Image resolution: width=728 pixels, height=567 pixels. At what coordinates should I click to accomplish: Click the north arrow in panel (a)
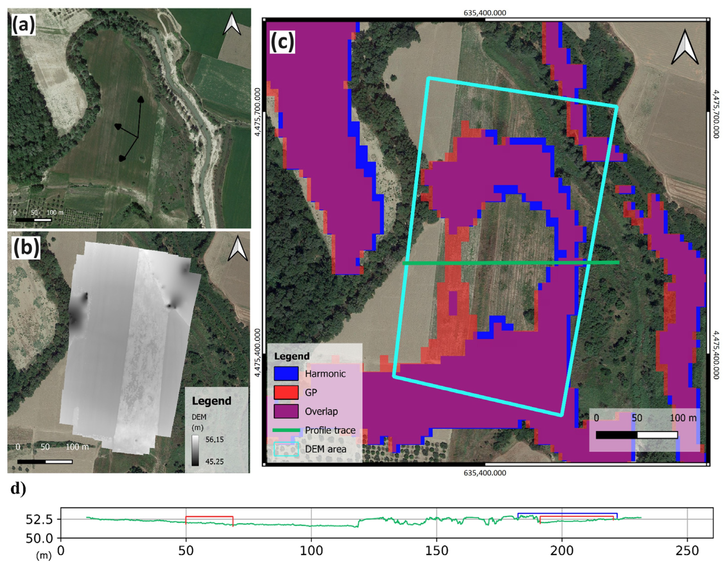(232, 24)
